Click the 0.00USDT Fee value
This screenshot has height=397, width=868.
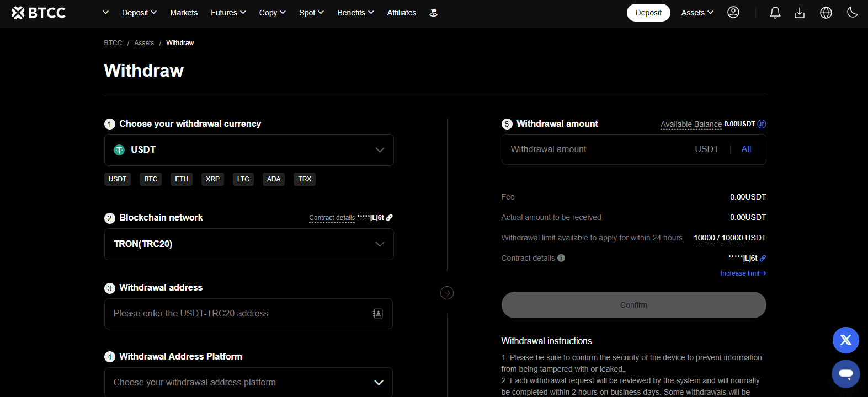click(x=748, y=197)
